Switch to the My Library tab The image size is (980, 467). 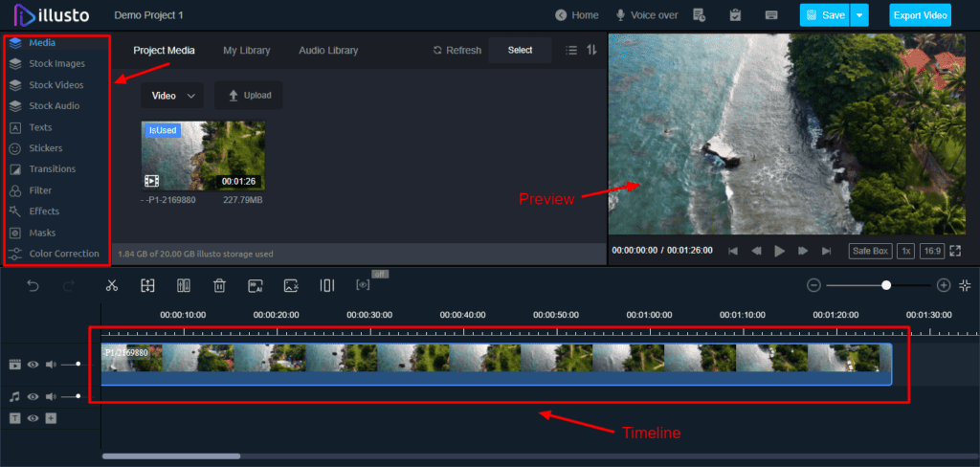(x=246, y=51)
